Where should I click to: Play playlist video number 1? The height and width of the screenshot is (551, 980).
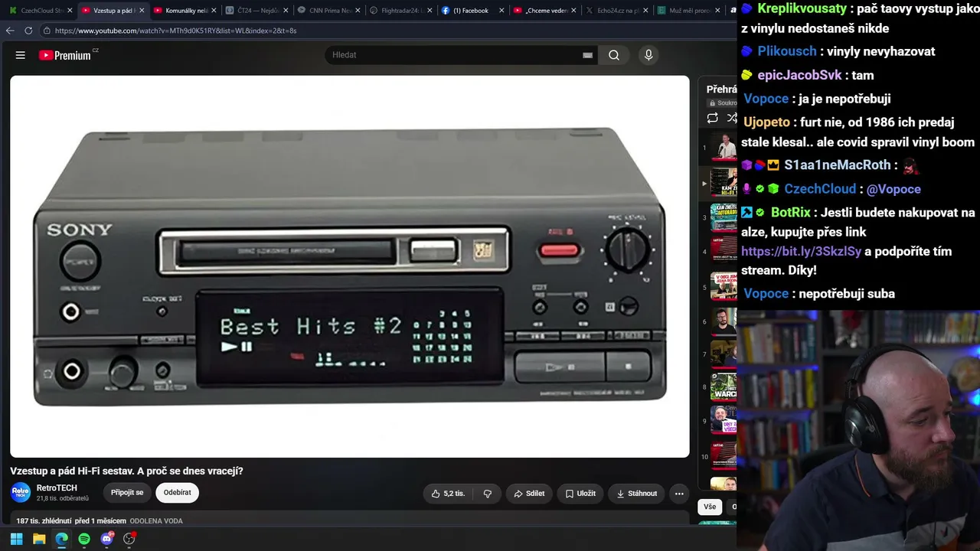click(724, 148)
